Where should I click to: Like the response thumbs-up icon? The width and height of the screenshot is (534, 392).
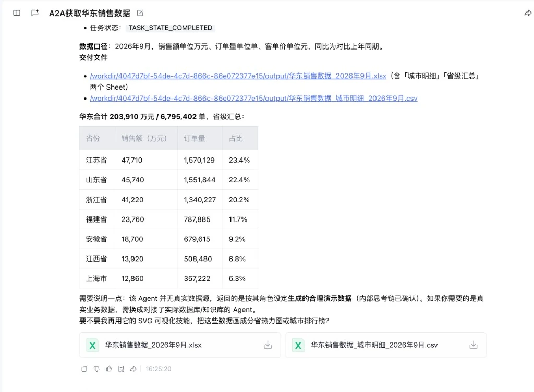[109, 369]
